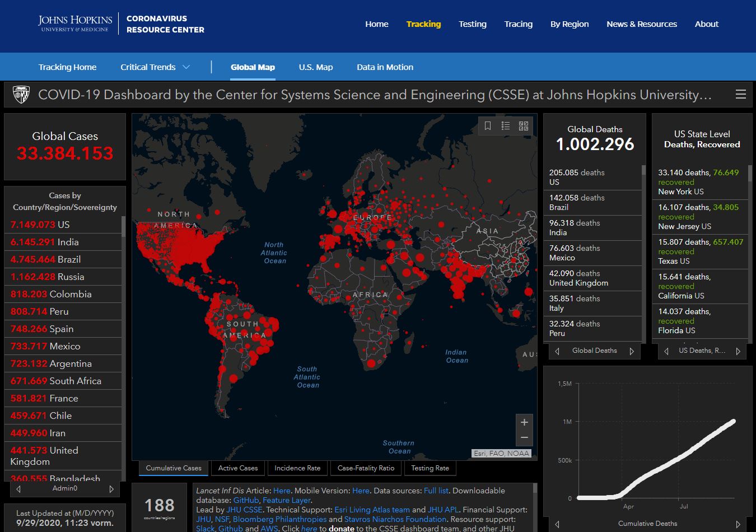This screenshot has height=532, width=756.
Task: Open the Home page
Action: pos(377,24)
